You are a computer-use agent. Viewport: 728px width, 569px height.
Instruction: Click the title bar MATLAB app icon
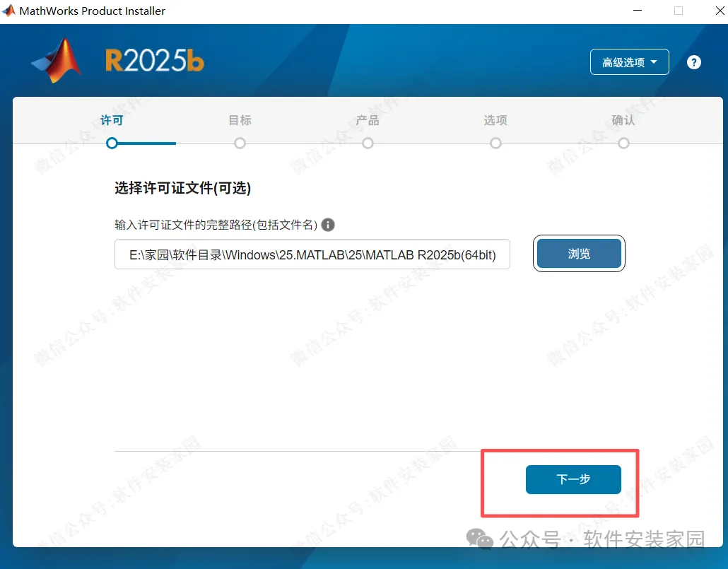point(8,10)
